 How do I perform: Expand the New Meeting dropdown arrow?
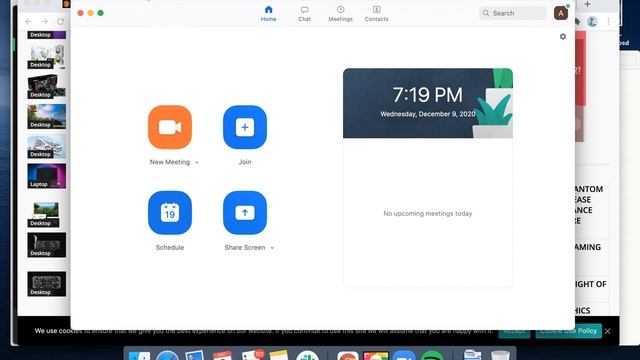tap(197, 162)
